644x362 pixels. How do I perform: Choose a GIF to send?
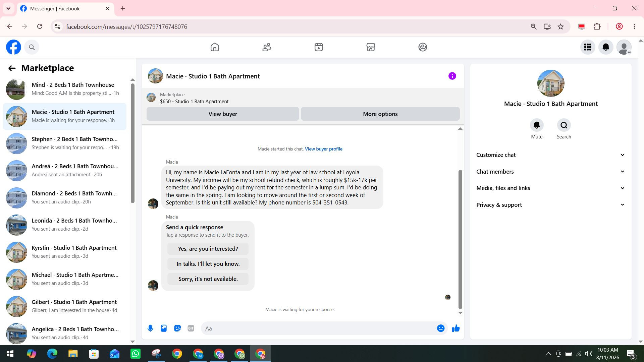coord(191,328)
